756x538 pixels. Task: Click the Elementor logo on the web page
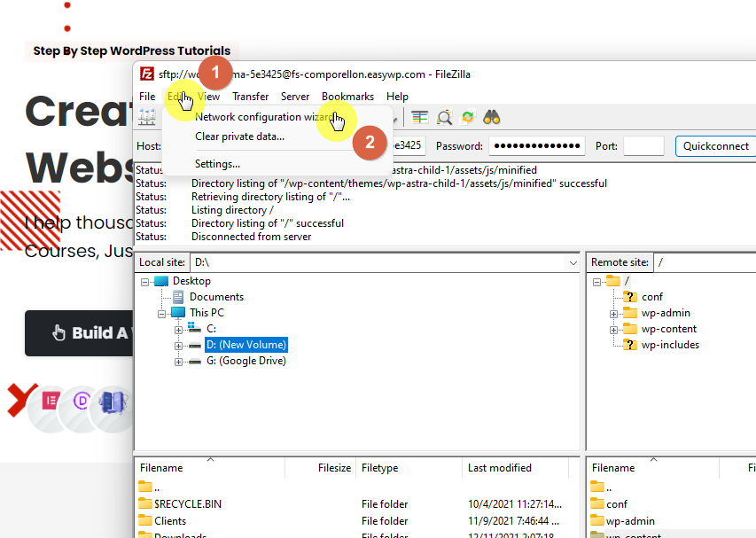tap(51, 400)
